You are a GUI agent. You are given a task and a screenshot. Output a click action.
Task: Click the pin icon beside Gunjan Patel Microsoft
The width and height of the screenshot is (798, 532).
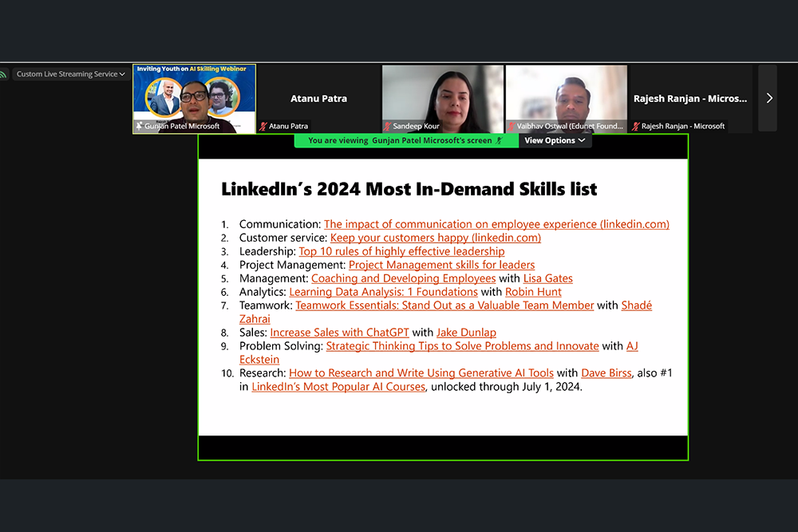pyautogui.click(x=139, y=126)
